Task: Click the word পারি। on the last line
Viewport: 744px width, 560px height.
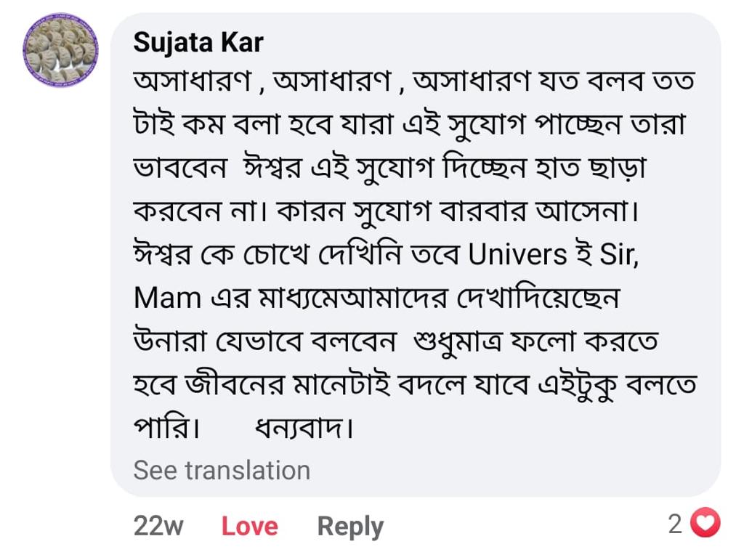Action: pyautogui.click(x=166, y=429)
